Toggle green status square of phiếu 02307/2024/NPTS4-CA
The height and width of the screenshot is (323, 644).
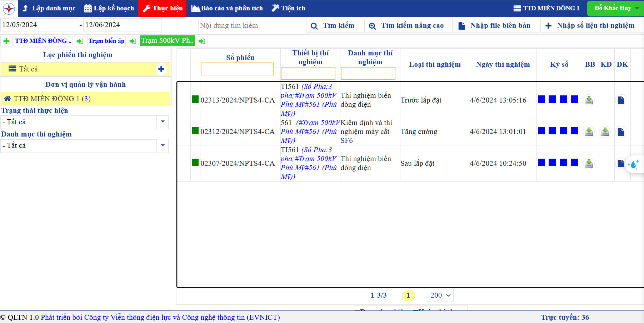pyautogui.click(x=195, y=163)
